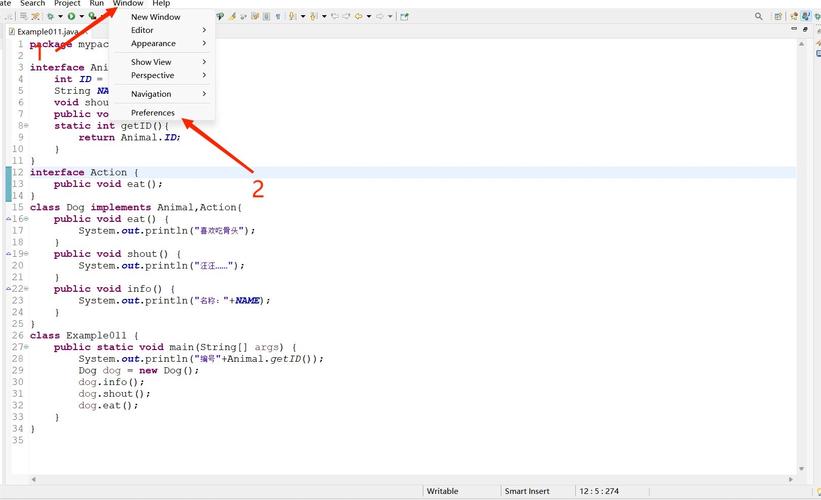Collapse the eat method fold at line 16
The height and width of the screenshot is (500, 821).
(x=26, y=219)
